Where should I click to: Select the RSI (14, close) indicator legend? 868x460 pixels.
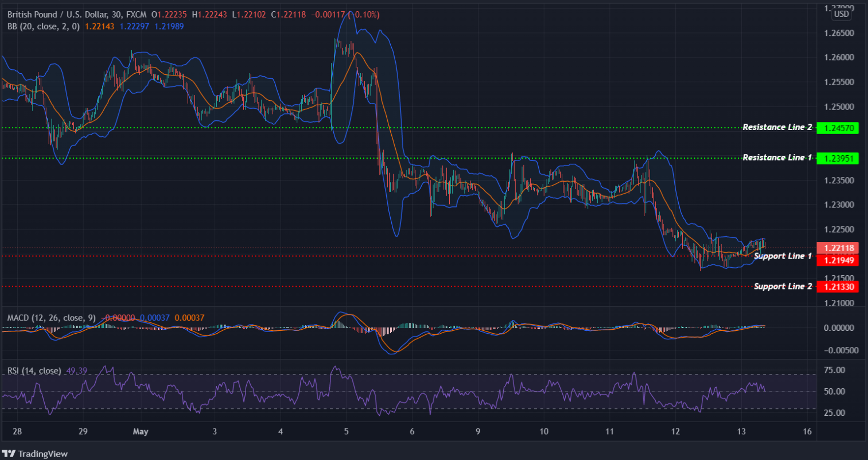click(x=33, y=371)
